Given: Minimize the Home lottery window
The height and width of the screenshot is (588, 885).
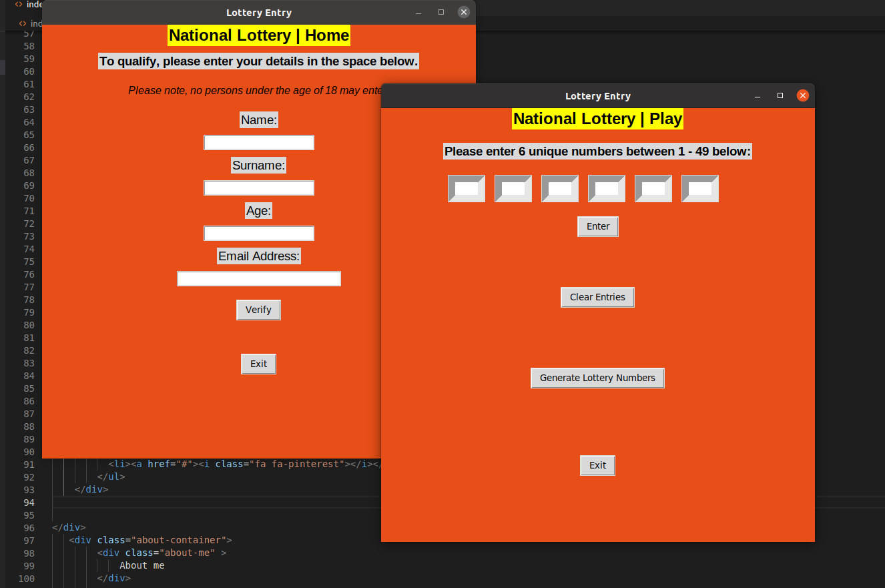Looking at the screenshot, I should (x=418, y=13).
